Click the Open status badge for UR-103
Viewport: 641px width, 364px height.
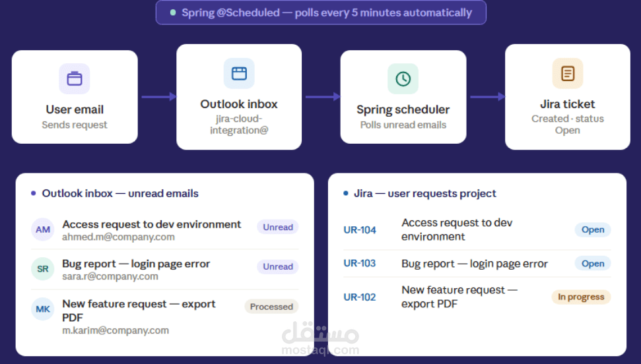[x=593, y=264]
